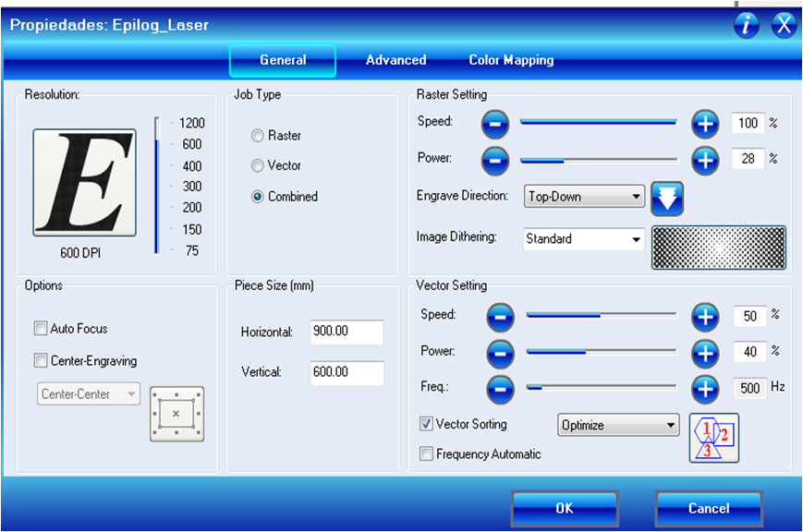Click the info icon in title bar
The width and height of the screenshot is (803, 532).
coord(747,24)
